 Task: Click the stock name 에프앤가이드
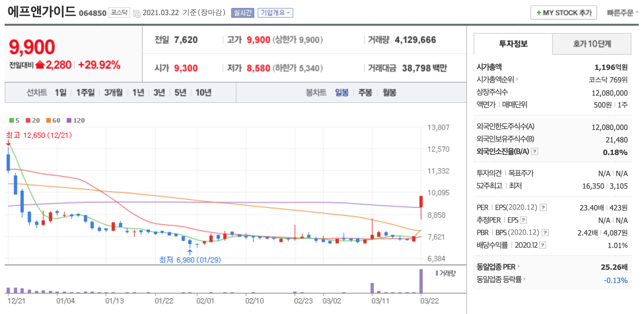[x=42, y=11]
